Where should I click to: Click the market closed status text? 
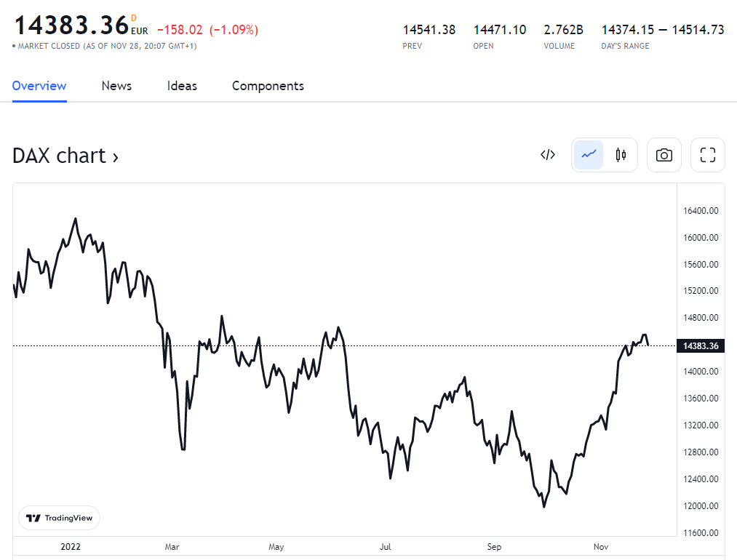click(x=106, y=46)
